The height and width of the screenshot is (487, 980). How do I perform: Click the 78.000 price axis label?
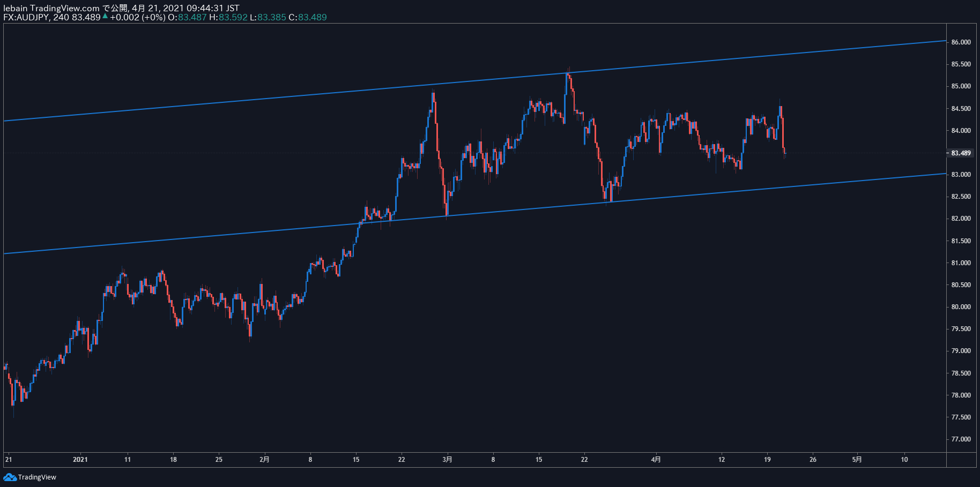961,395
